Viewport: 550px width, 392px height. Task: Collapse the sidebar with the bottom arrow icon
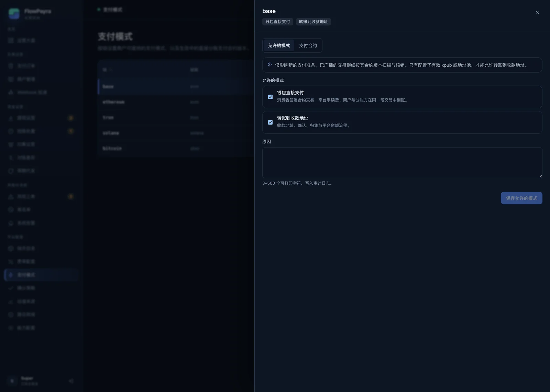71,381
